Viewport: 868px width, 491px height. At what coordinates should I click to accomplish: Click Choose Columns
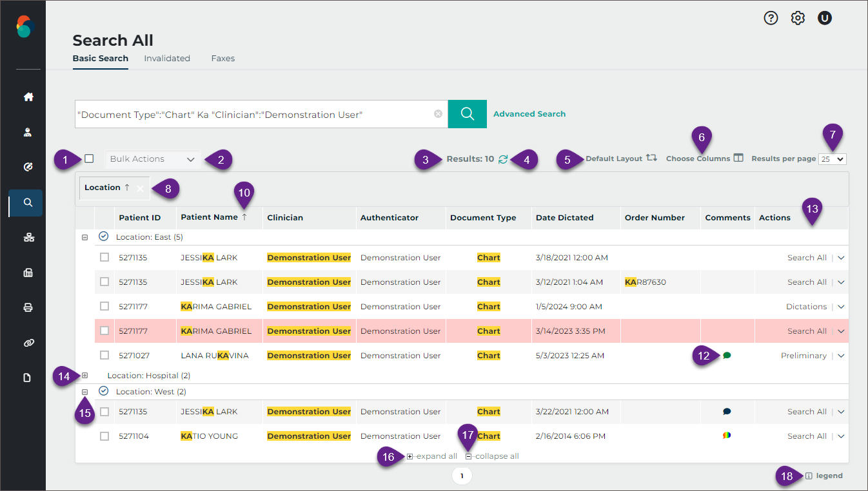(x=704, y=159)
